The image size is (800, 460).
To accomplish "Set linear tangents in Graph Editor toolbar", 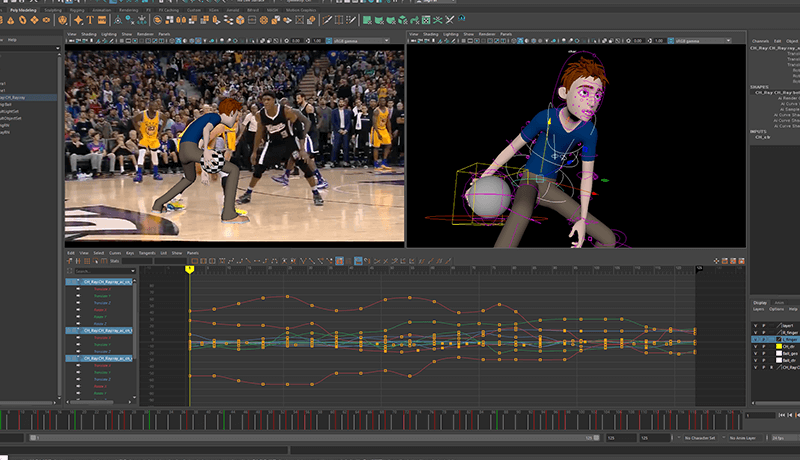I will click(x=247, y=261).
